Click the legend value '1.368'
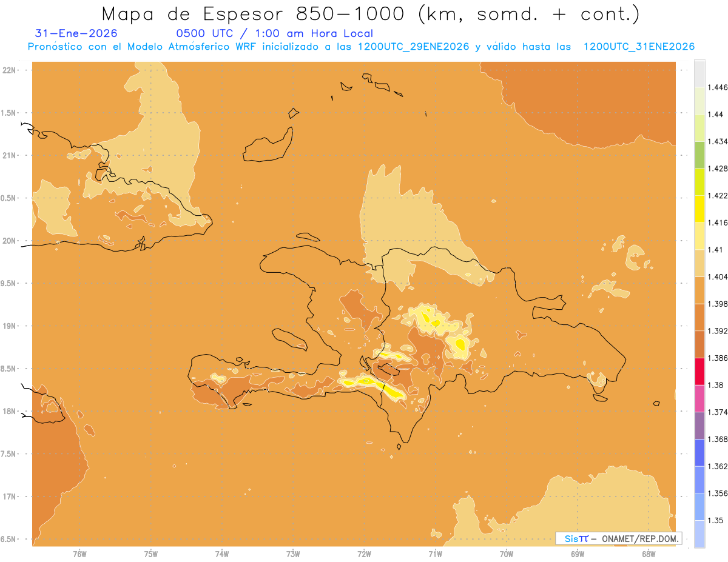This screenshot has width=728, height=562. point(718,440)
